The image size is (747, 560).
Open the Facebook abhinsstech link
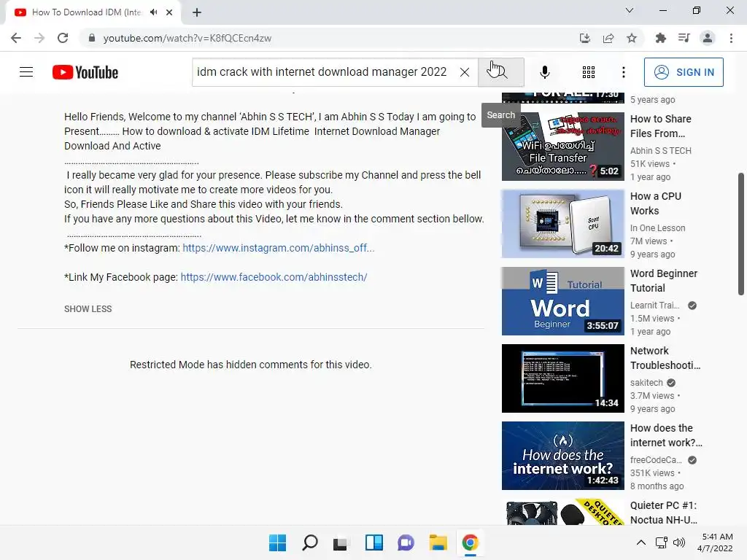tap(274, 277)
